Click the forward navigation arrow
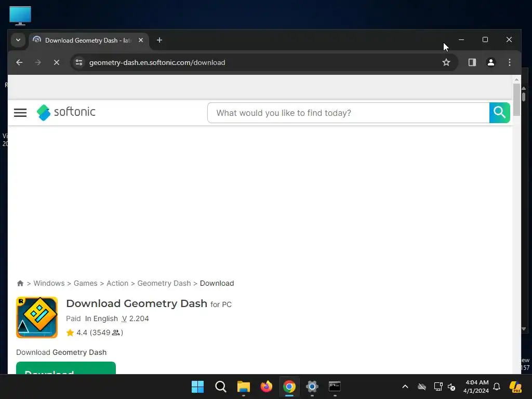 (x=38, y=62)
